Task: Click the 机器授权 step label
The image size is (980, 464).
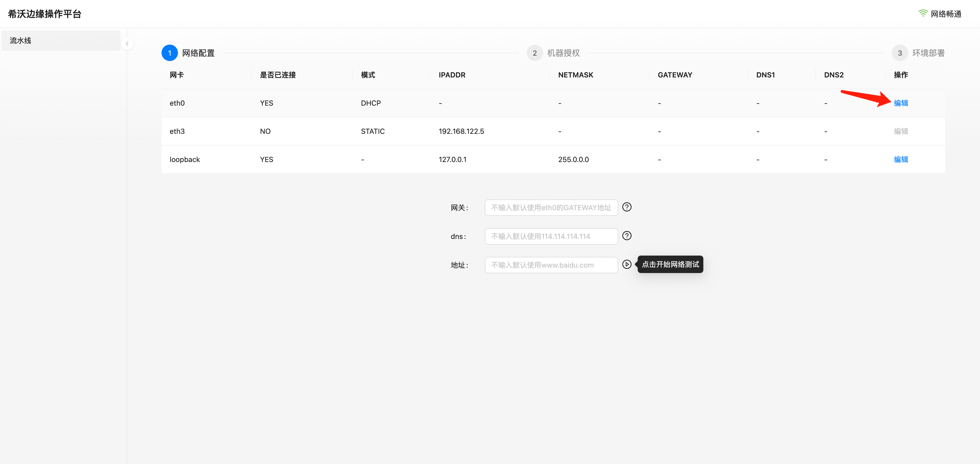Action: click(x=563, y=53)
